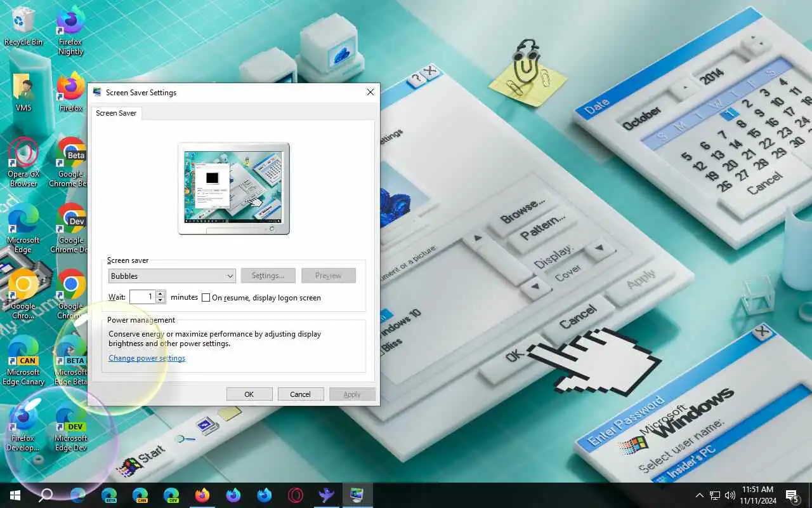Viewport: 812px width, 508px height.
Task: Open the Windows Start menu
Action: (15, 495)
